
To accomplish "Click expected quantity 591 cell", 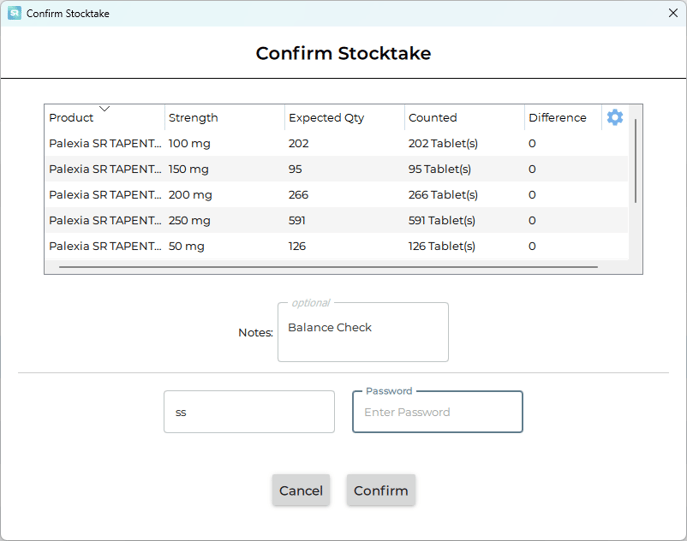I will coord(297,220).
